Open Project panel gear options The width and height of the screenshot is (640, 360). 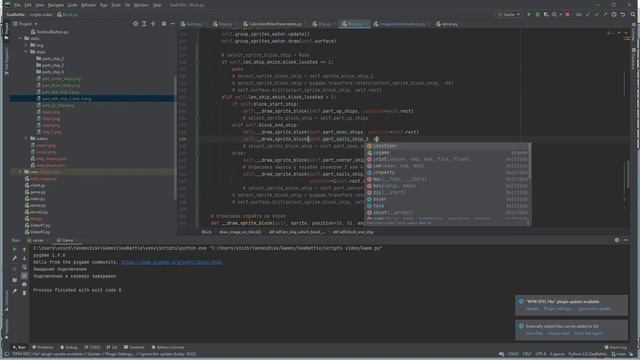[164, 24]
